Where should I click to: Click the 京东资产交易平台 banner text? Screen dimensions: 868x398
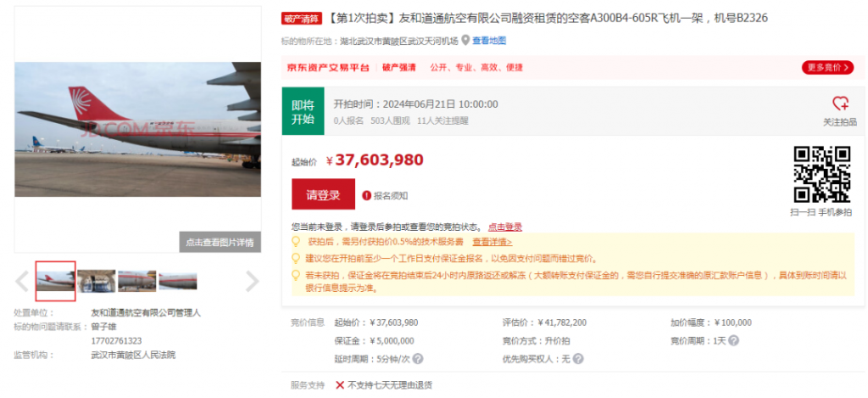[x=328, y=68]
